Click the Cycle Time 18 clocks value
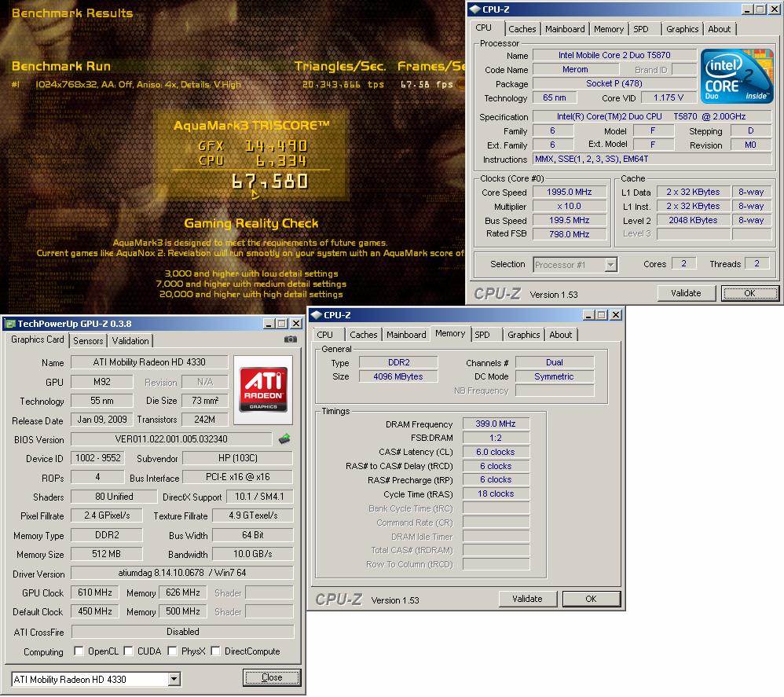Screen dimensions: 784x697 [496, 493]
